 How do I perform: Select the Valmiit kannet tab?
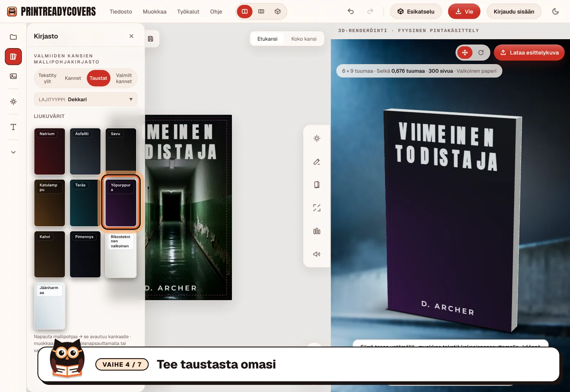tap(124, 78)
